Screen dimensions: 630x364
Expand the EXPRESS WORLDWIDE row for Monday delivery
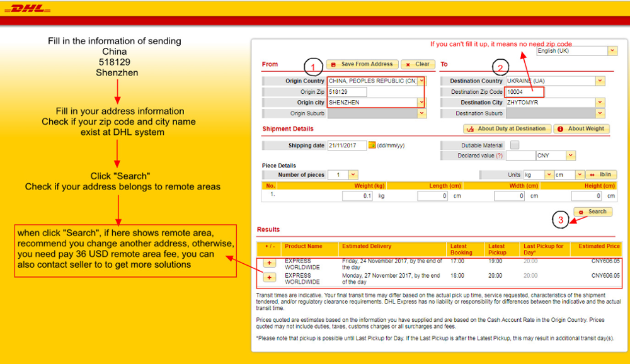(269, 278)
